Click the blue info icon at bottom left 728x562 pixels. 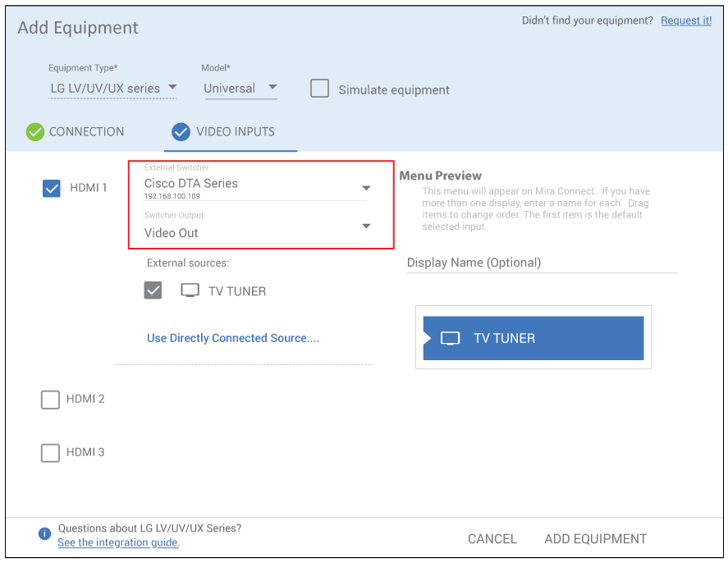(44, 534)
